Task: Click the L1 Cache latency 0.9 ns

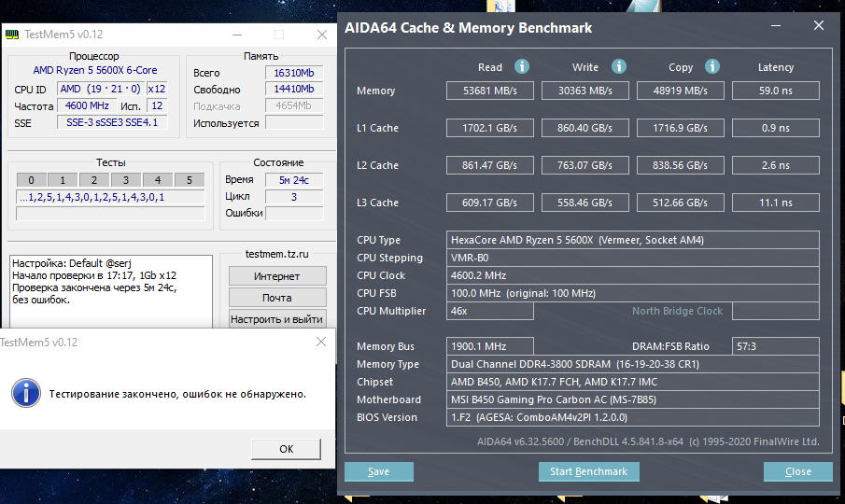Action: click(x=776, y=128)
